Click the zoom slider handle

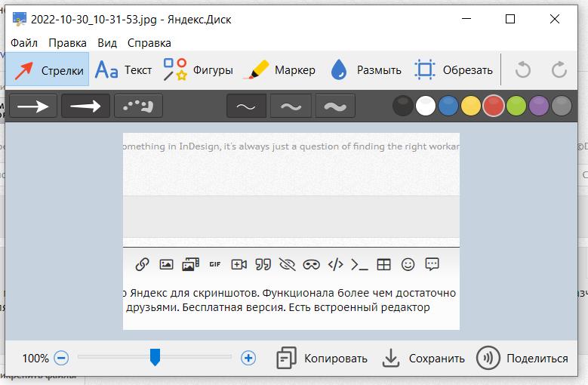click(x=155, y=357)
